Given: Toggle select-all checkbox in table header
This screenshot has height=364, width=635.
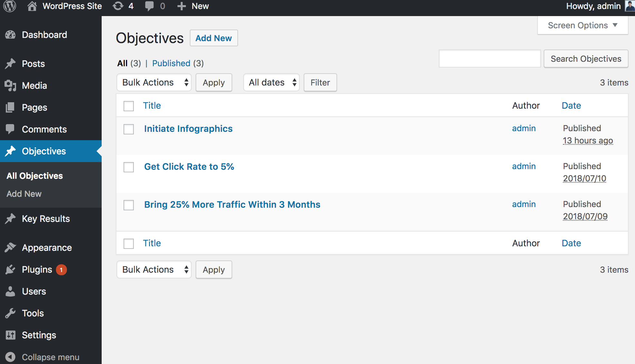Looking at the screenshot, I should [x=129, y=106].
